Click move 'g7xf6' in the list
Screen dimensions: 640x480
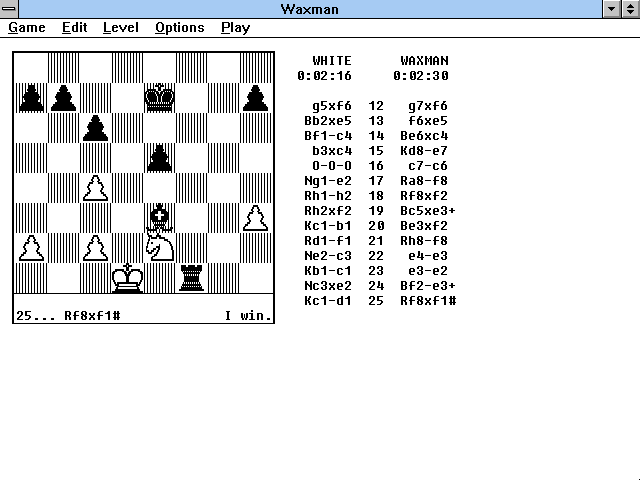pyautogui.click(x=428, y=106)
